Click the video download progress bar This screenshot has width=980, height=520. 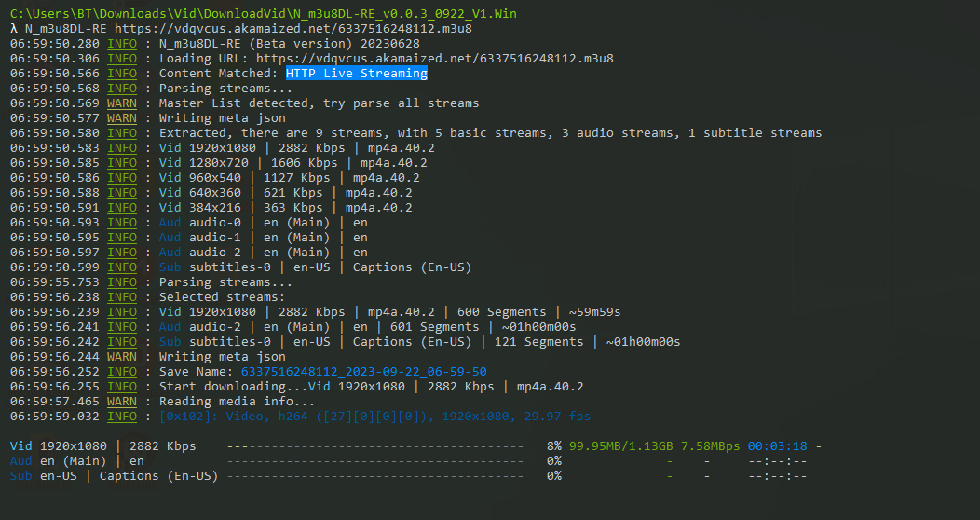(x=374, y=446)
